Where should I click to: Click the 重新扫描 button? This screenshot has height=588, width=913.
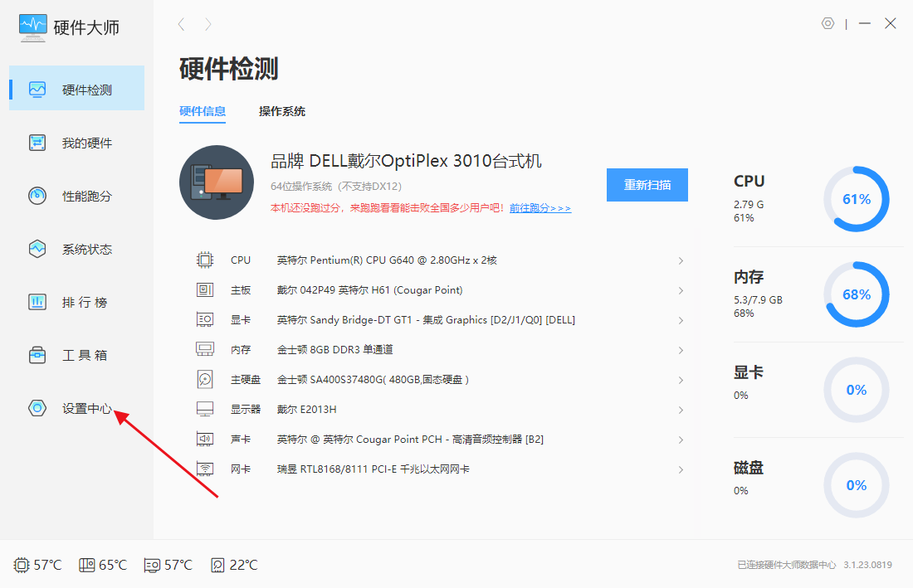coord(647,185)
